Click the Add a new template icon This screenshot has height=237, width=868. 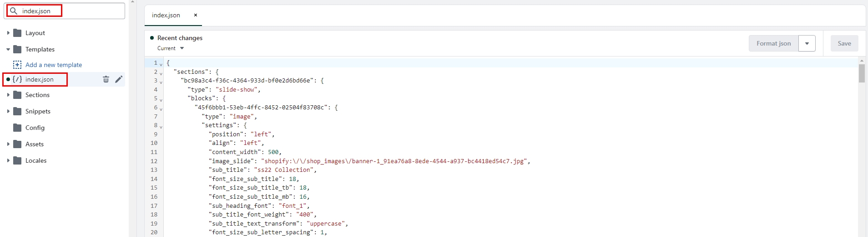click(x=17, y=65)
